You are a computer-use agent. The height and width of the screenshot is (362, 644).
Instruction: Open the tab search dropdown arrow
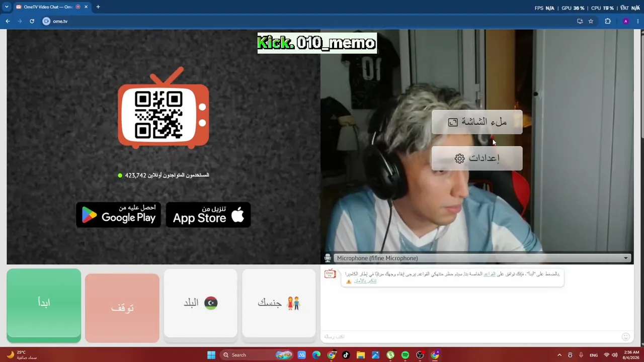tap(7, 7)
